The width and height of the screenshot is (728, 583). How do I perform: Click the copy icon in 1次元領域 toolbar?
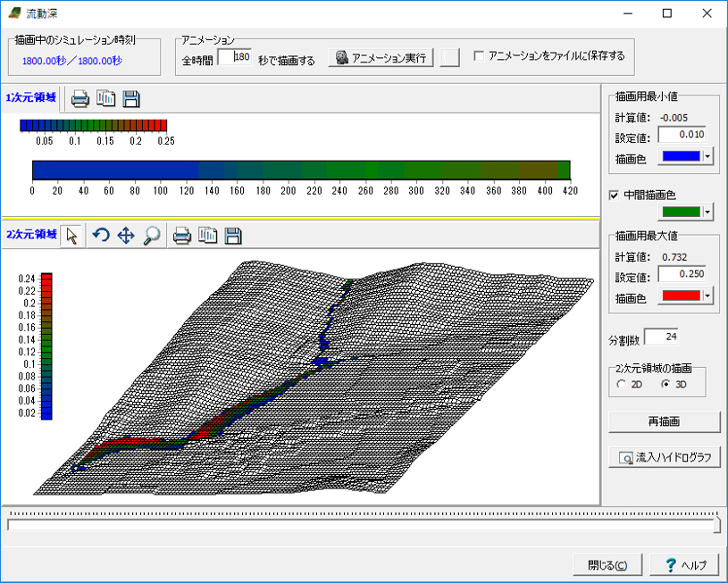pyautogui.click(x=106, y=98)
